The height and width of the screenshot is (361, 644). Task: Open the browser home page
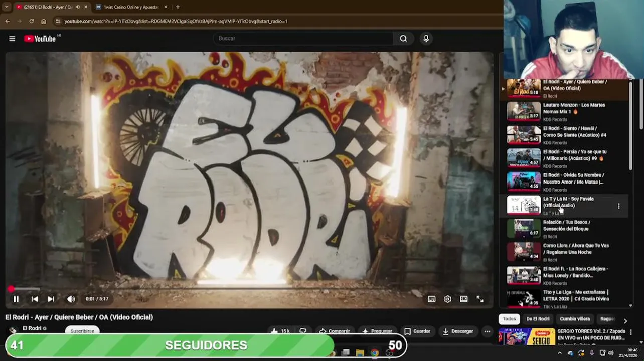pyautogui.click(x=44, y=21)
